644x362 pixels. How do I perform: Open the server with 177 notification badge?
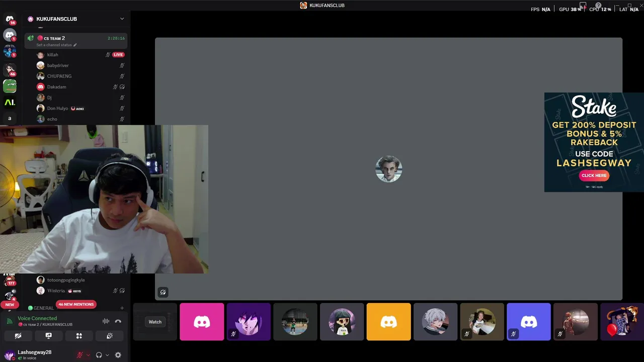pyautogui.click(x=10, y=281)
